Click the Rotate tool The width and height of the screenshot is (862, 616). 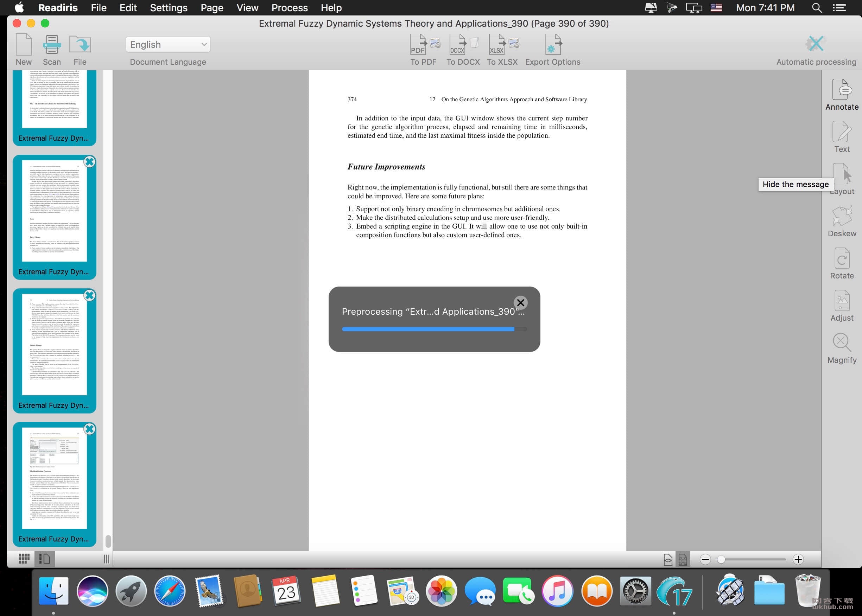pos(842,264)
